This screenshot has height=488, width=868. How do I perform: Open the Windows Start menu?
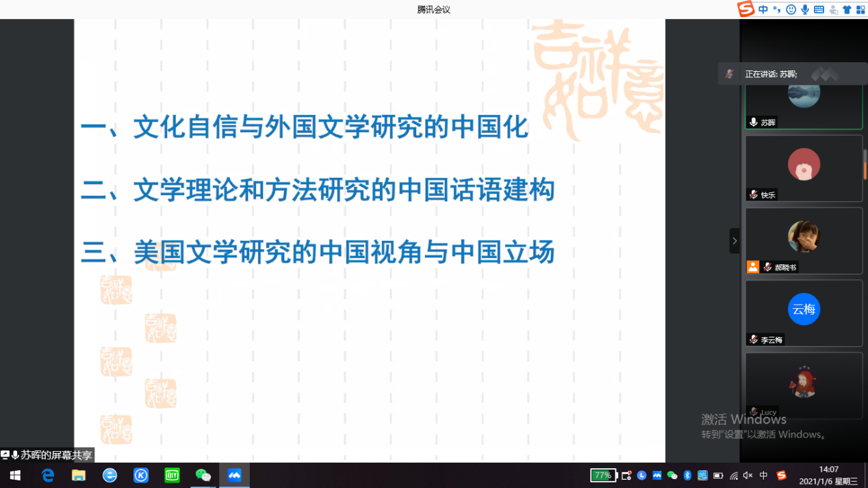click(15, 475)
